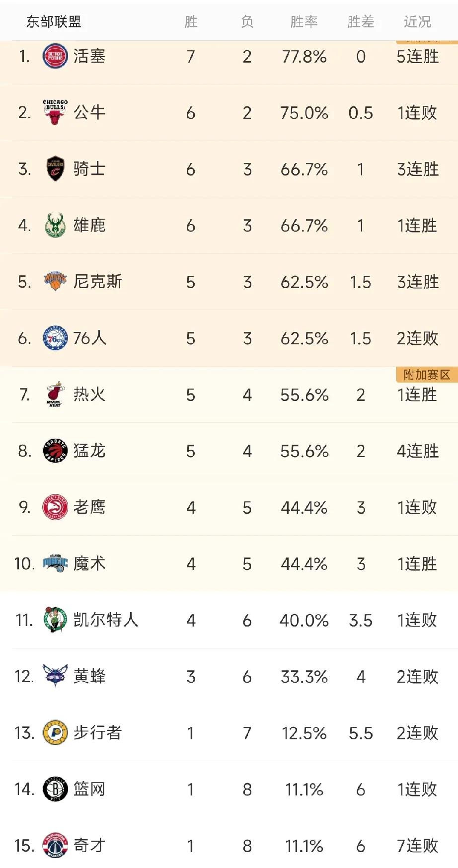Viewport: 458px width, 868px height.
Task: Click the 近况 column header
Action: click(417, 21)
